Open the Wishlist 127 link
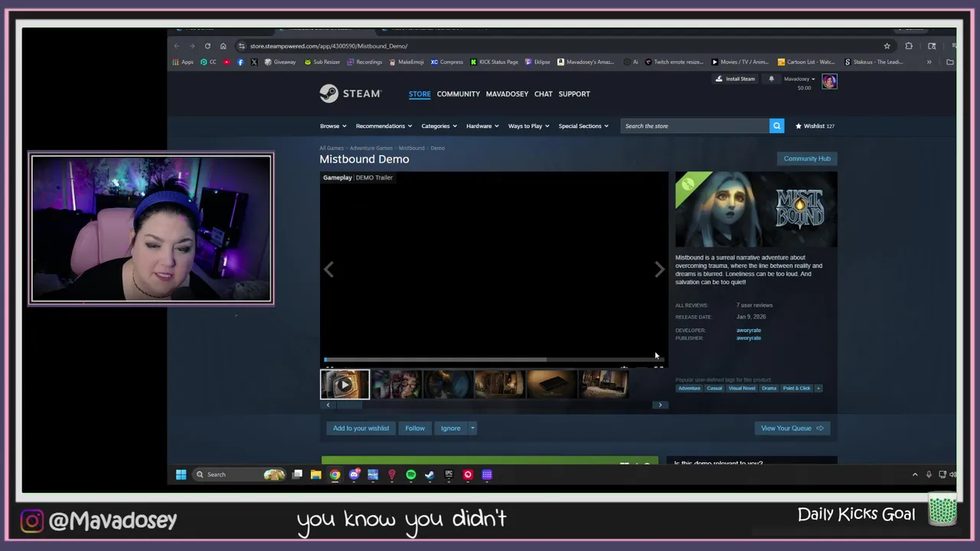Image resolution: width=980 pixels, height=551 pixels. point(815,126)
